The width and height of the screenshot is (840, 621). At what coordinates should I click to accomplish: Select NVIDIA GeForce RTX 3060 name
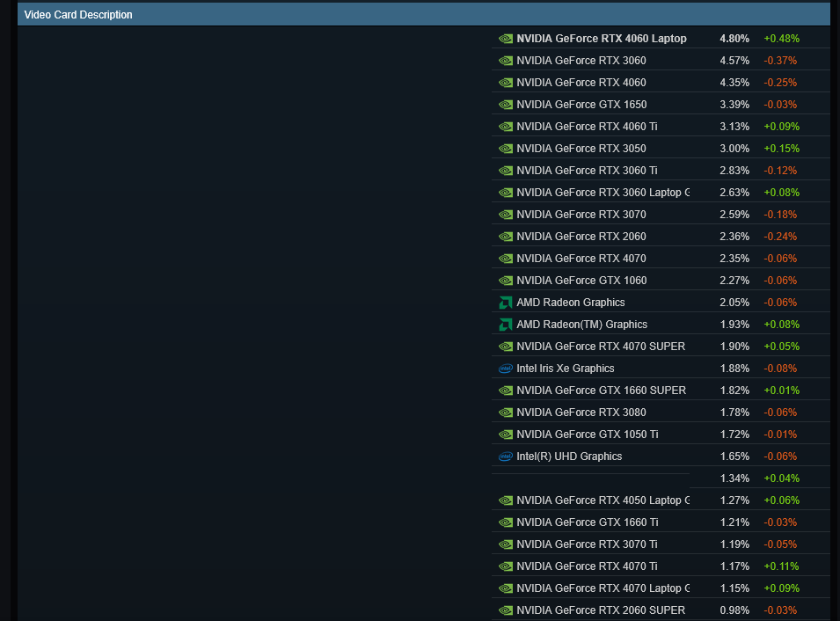click(x=581, y=61)
